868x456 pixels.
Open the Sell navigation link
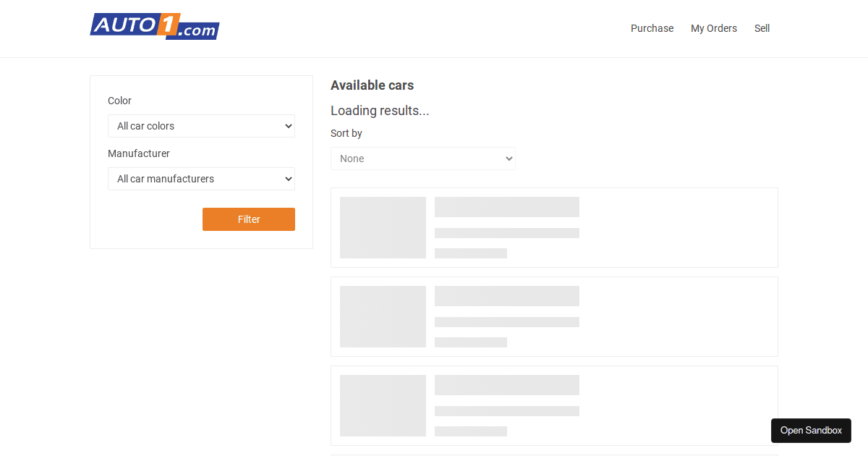click(762, 28)
